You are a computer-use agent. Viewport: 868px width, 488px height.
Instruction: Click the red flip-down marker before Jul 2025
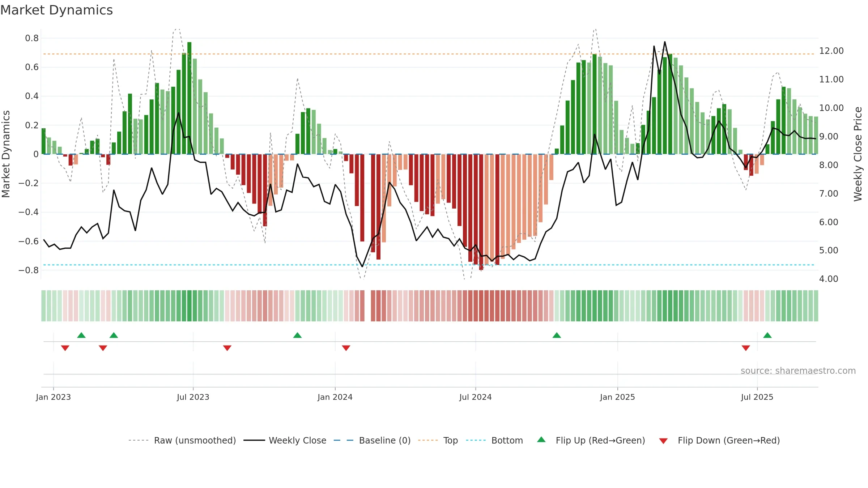click(746, 348)
